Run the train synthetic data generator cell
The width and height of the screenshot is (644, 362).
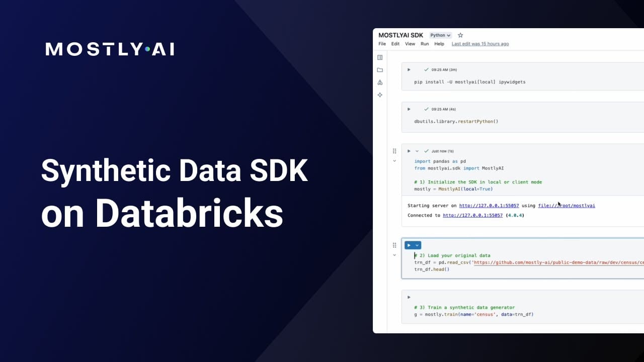click(409, 297)
